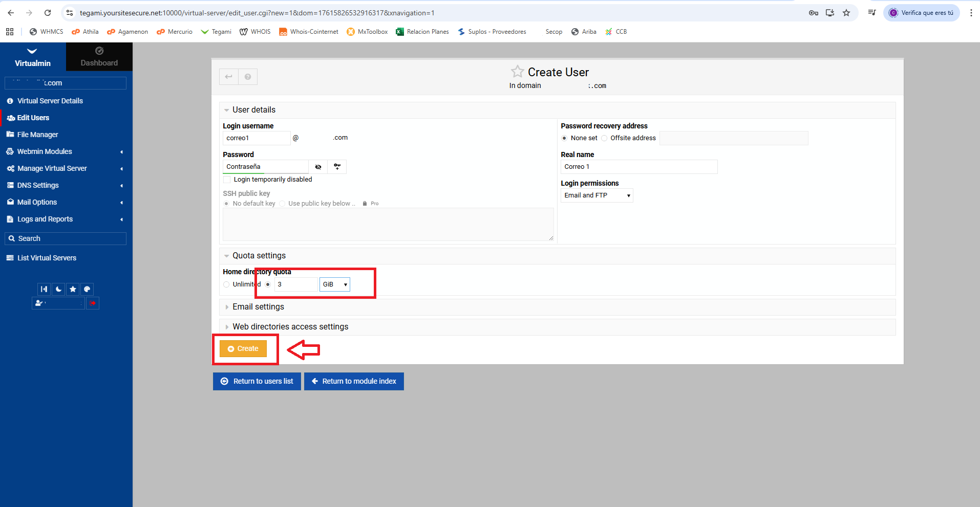The height and width of the screenshot is (507, 980).
Task: Switch to the Dashboard tab
Action: point(99,57)
